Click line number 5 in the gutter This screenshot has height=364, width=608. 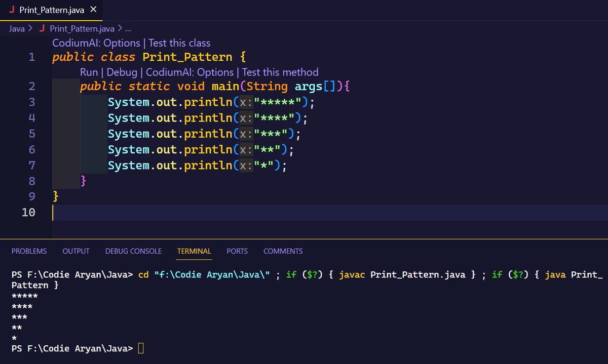point(32,134)
